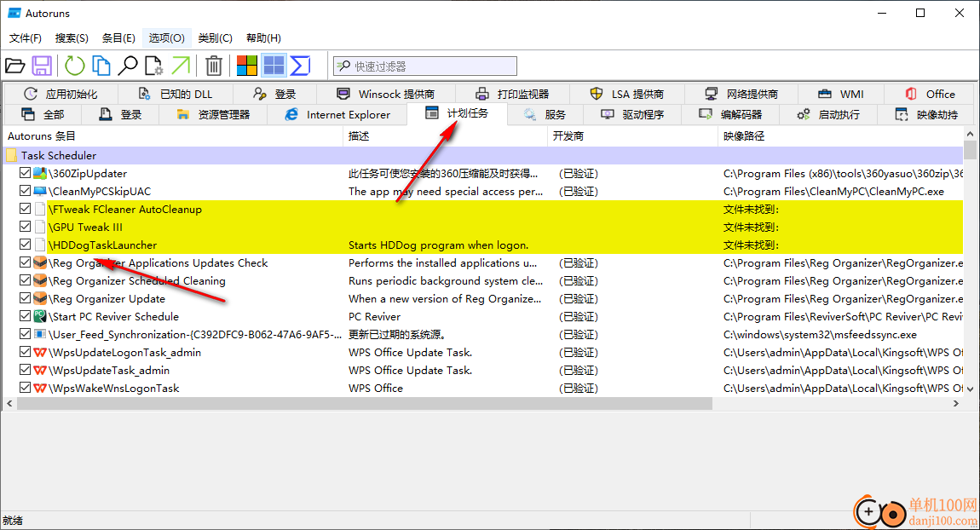Click the Reg Organizer Update box icon
The width and height of the screenshot is (980, 530).
pyautogui.click(x=40, y=299)
